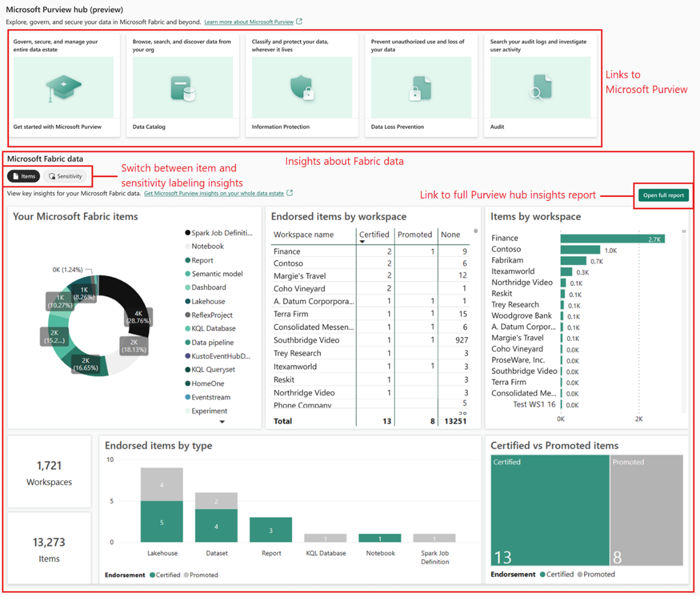The width and height of the screenshot is (700, 596).
Task: Click the 13,273 Items card
Action: coord(49,549)
